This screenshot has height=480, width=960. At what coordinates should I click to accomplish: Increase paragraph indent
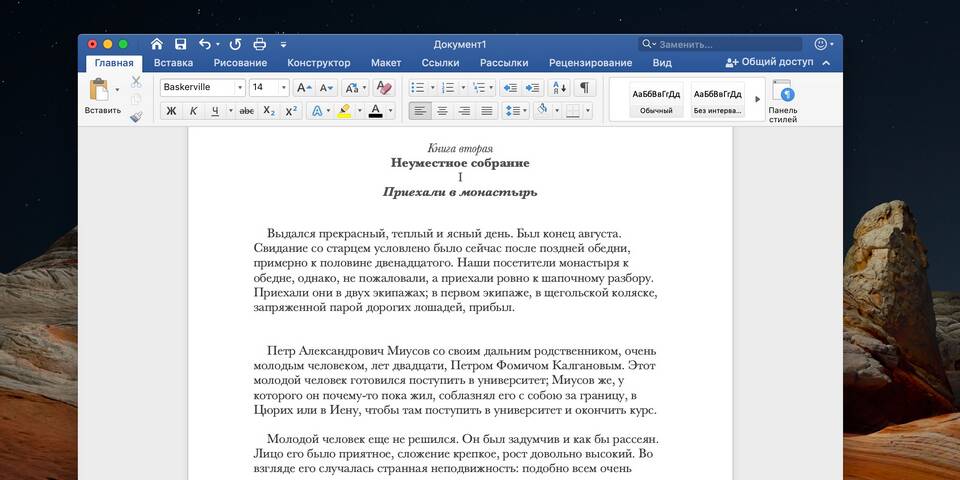coord(533,88)
